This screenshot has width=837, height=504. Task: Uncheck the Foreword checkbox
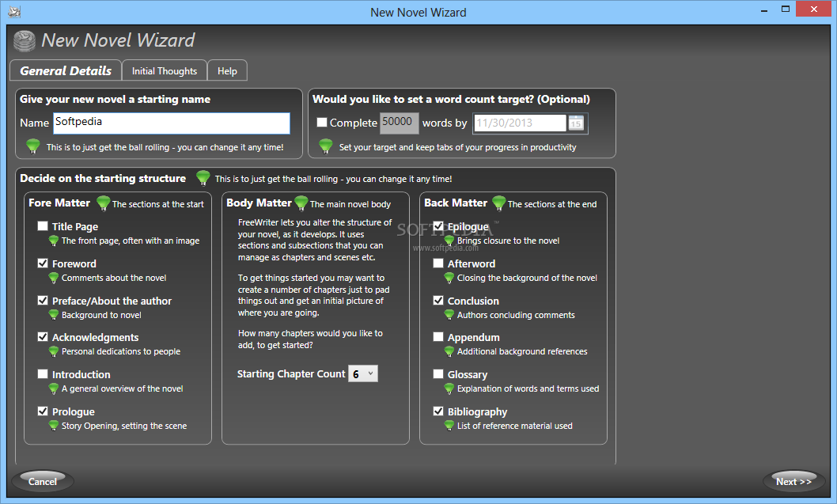pos(43,263)
